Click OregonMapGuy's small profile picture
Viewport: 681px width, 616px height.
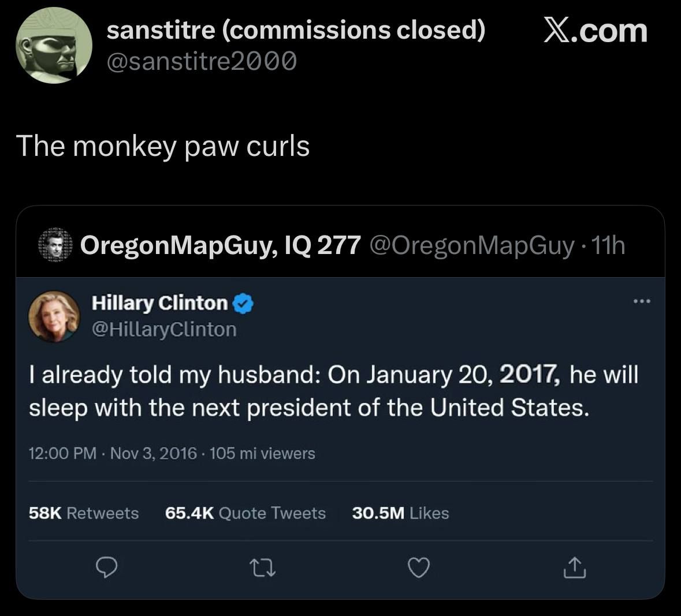coord(55,245)
